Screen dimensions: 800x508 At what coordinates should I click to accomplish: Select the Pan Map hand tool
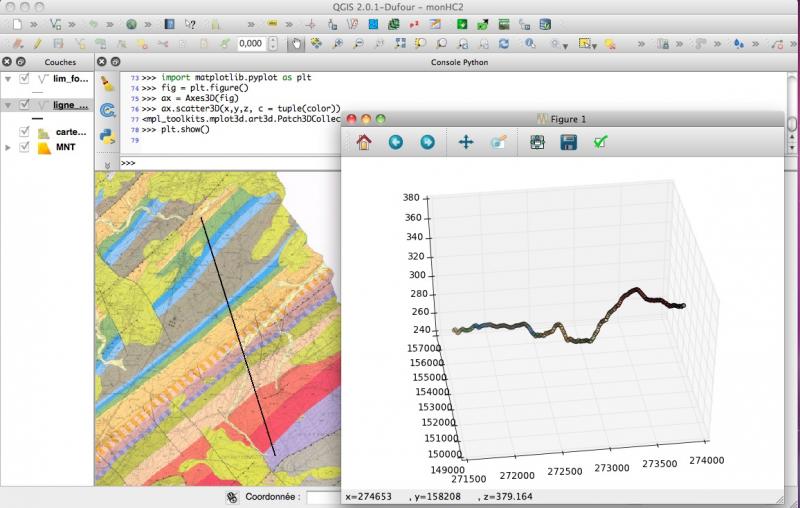tap(295, 43)
